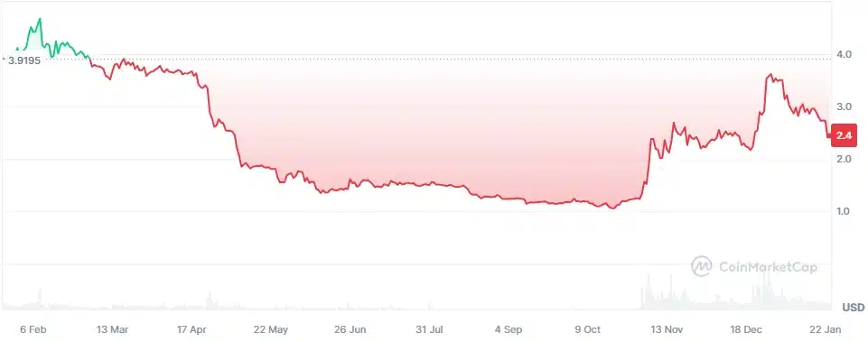Viewport: 868px width, 342px height.
Task: Select the 13 Mar date label
Action: click(112, 329)
